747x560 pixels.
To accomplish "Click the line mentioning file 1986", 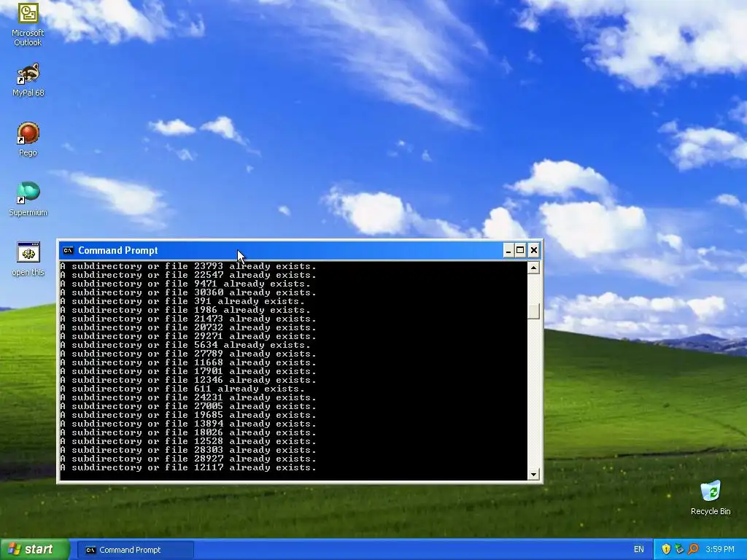I will (185, 310).
